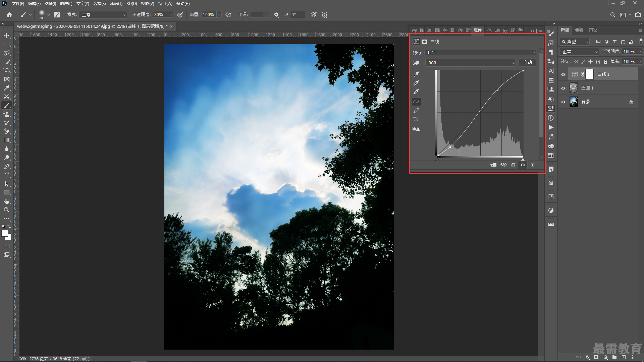
Task: Select the Brush tool in left toolbar
Action: [7, 105]
